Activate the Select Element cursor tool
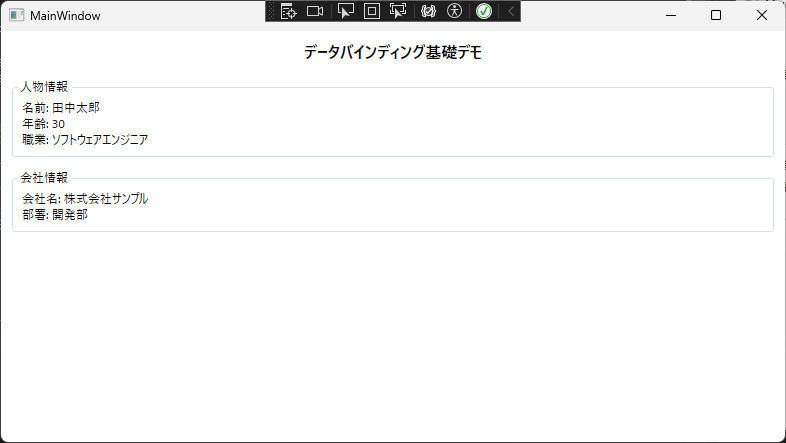Viewport: 786px width, 443px height. tap(345, 11)
